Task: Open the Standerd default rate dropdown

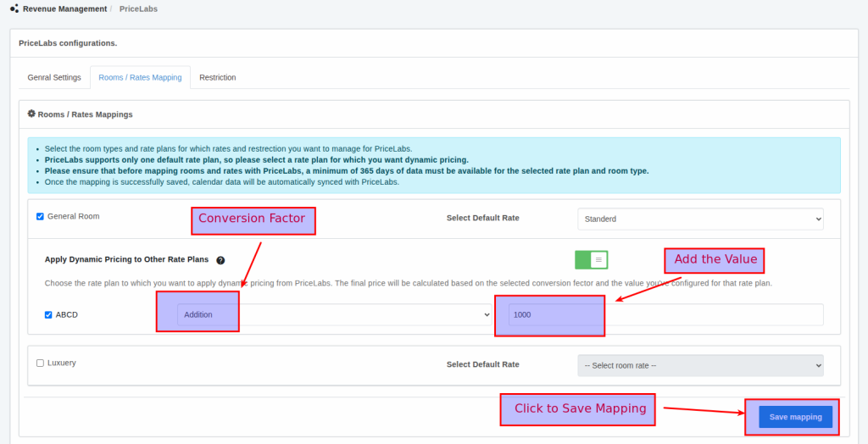Action: (x=700, y=219)
